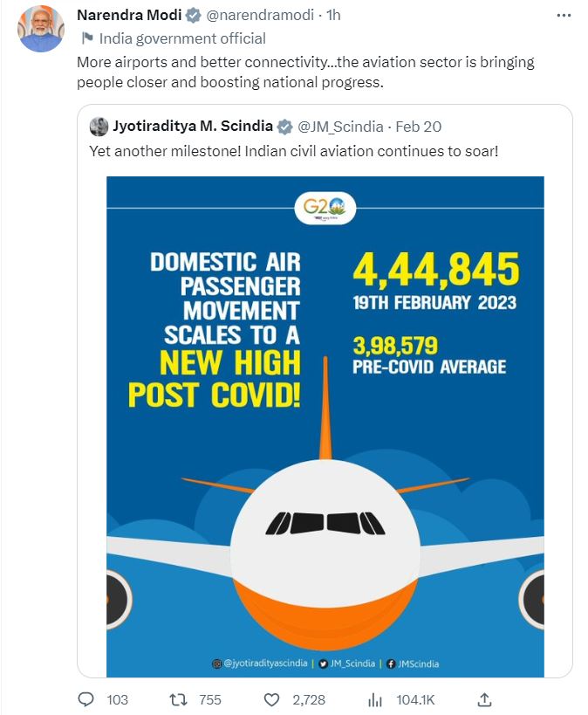
Task: Click the 1h timestamp on the tweet
Action: pyautogui.click(x=334, y=16)
